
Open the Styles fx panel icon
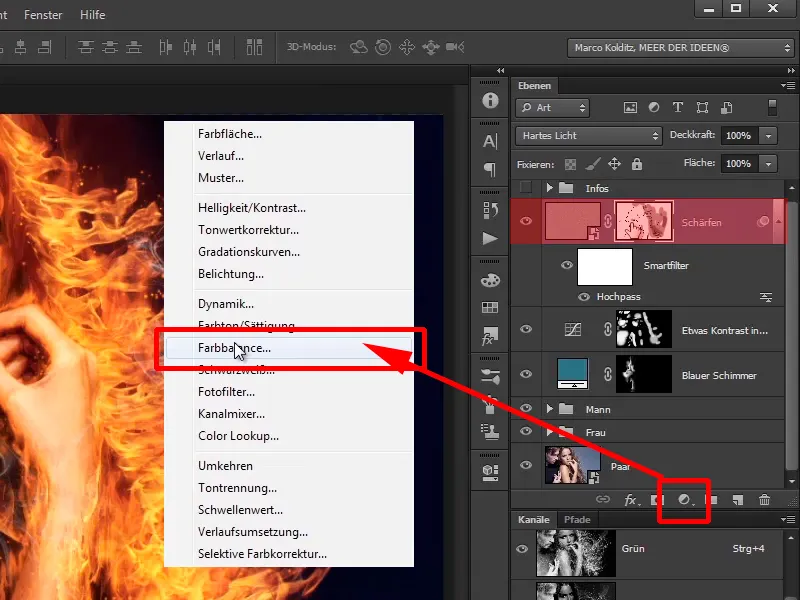point(490,336)
